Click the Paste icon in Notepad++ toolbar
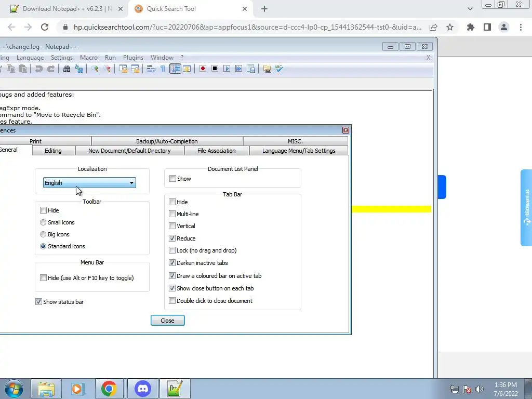 coord(23,69)
